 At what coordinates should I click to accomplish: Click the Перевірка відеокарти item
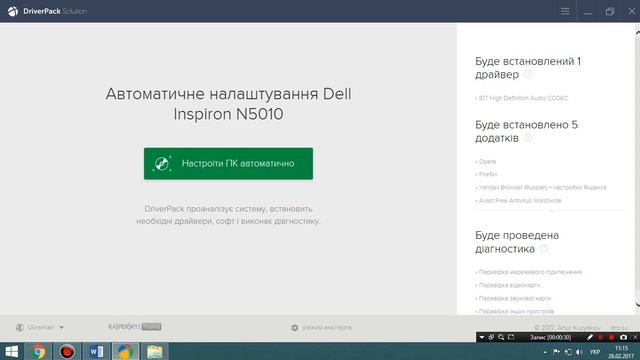pos(508,285)
